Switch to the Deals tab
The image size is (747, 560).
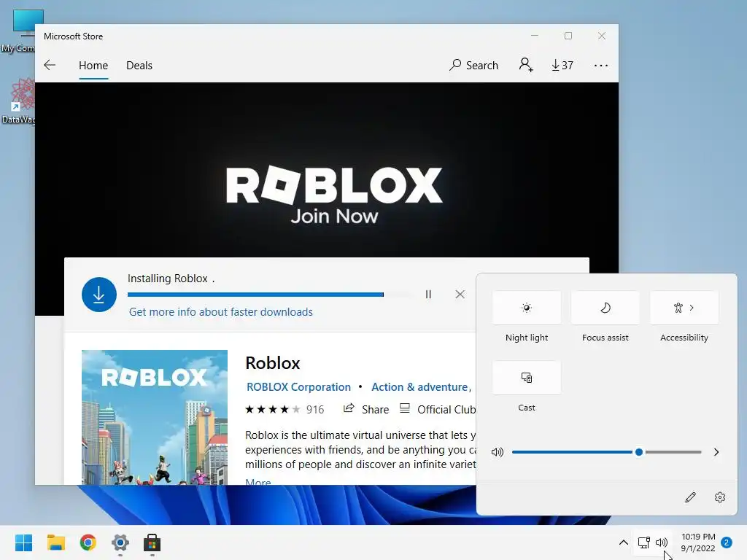(x=139, y=65)
